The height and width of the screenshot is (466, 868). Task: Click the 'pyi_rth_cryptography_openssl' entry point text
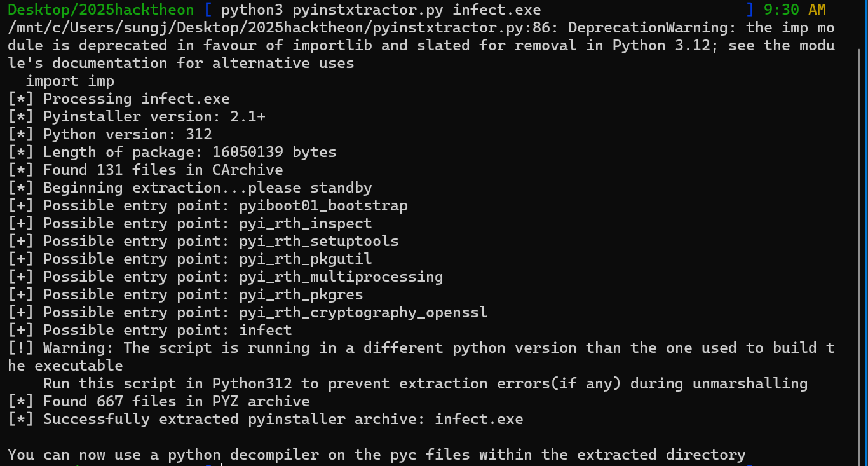point(363,313)
